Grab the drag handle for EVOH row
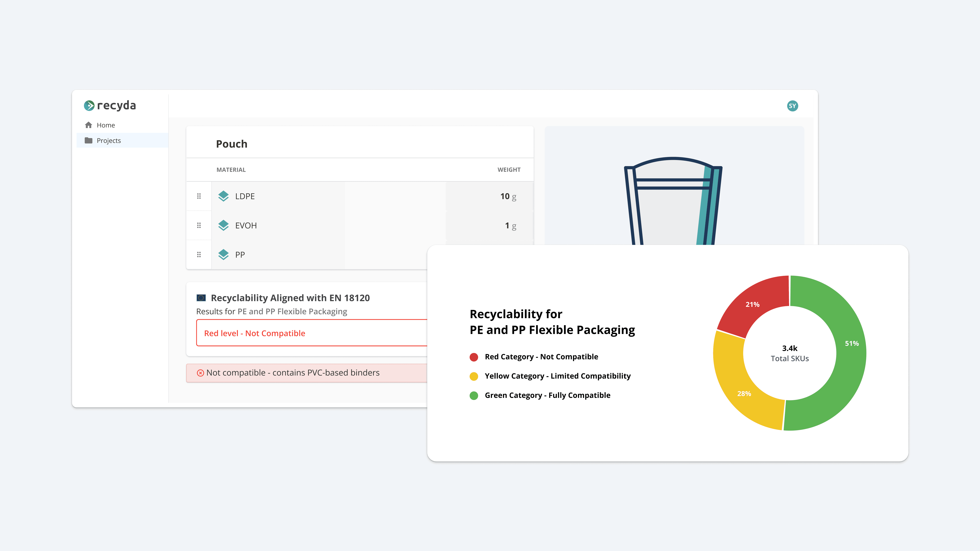Viewport: 980px width, 551px height. tap(199, 226)
